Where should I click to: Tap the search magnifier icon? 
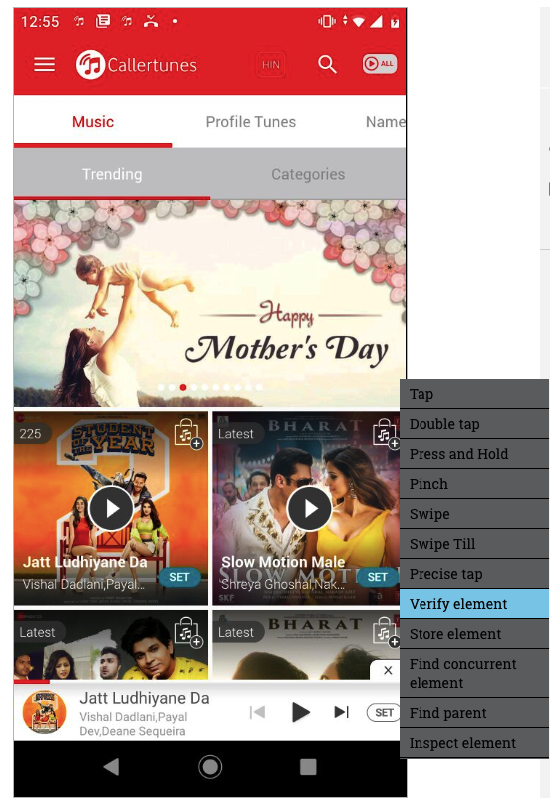click(x=327, y=64)
